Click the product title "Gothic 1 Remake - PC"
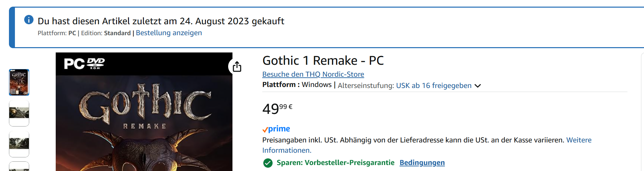The width and height of the screenshot is (644, 171). coord(323,61)
